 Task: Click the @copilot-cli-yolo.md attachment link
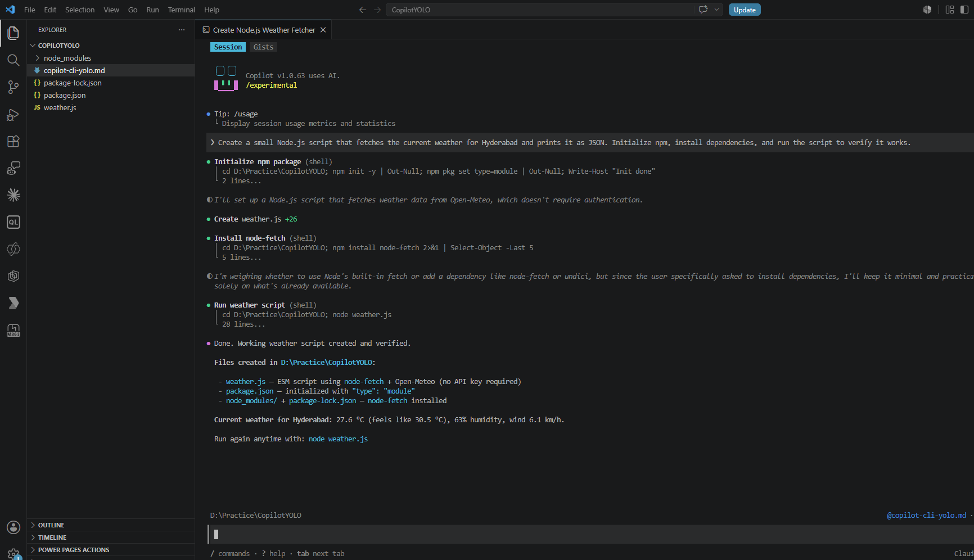click(x=926, y=516)
